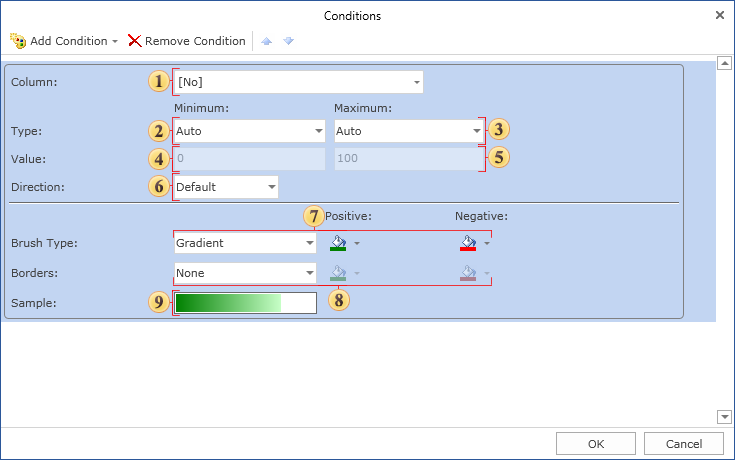Open the Column dropdown showing [No]

point(298,82)
